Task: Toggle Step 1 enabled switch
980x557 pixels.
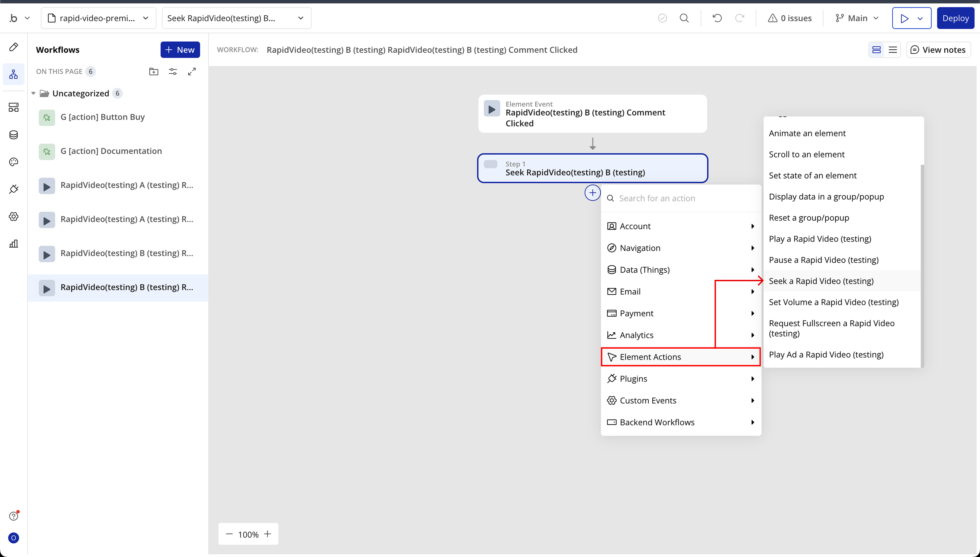Action: [490, 164]
